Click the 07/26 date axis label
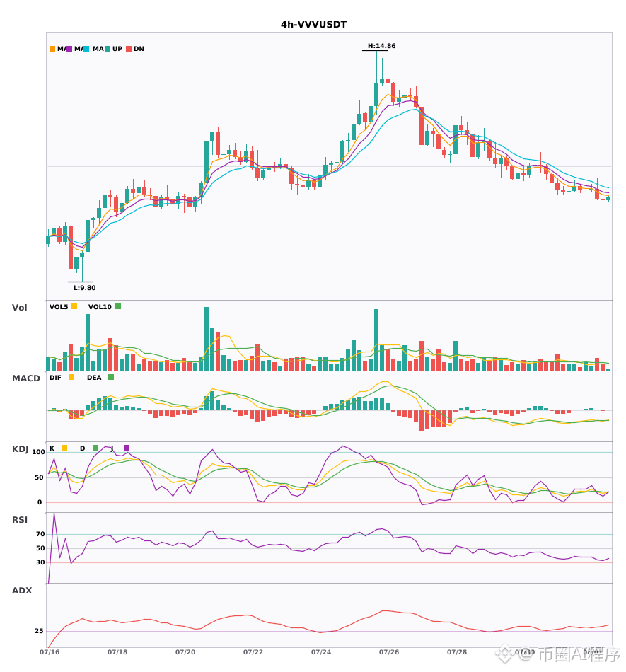Image resolution: width=626 pixels, height=672 pixels. pos(389,652)
